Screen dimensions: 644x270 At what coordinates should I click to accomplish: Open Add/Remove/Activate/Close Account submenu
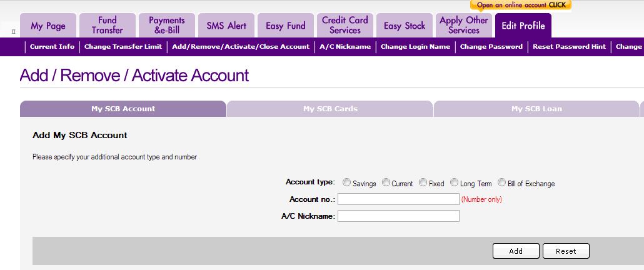pos(241,47)
